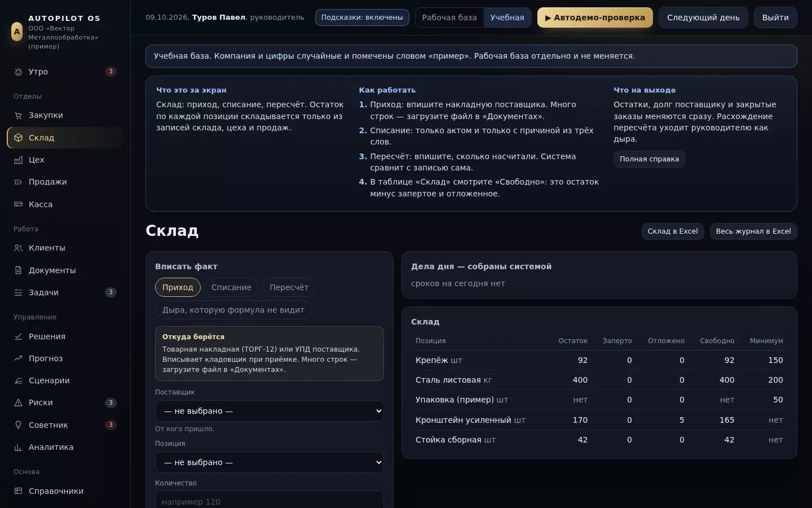Viewport: 812px width, 508px height.
Task: Click the Свободно column header
Action: click(717, 341)
